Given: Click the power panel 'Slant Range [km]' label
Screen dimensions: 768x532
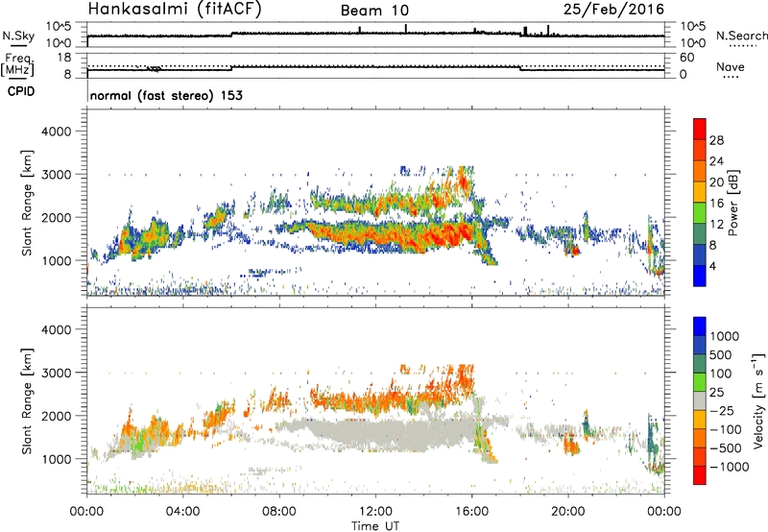Looking at the screenshot, I should click(27, 203).
